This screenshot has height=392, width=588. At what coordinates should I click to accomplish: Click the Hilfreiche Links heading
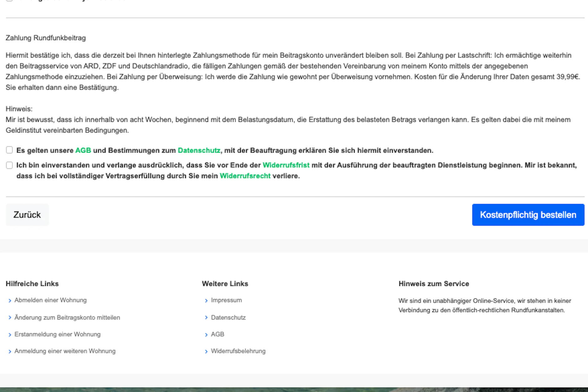[x=32, y=284]
